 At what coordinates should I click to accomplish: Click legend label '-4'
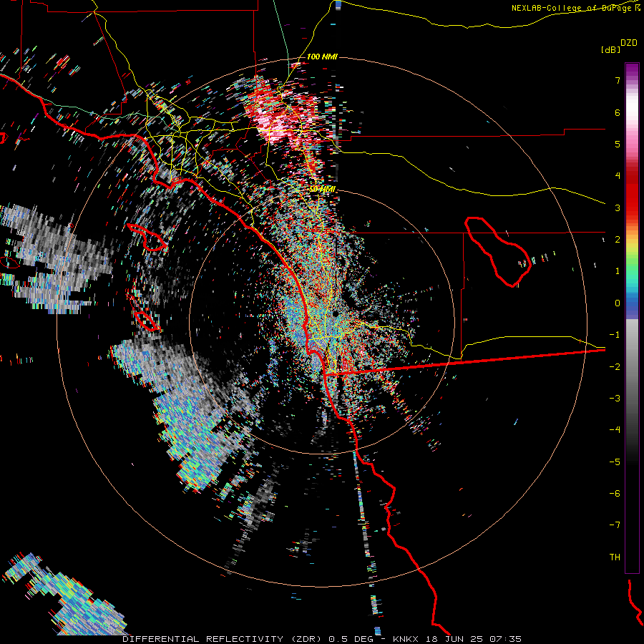click(615, 430)
